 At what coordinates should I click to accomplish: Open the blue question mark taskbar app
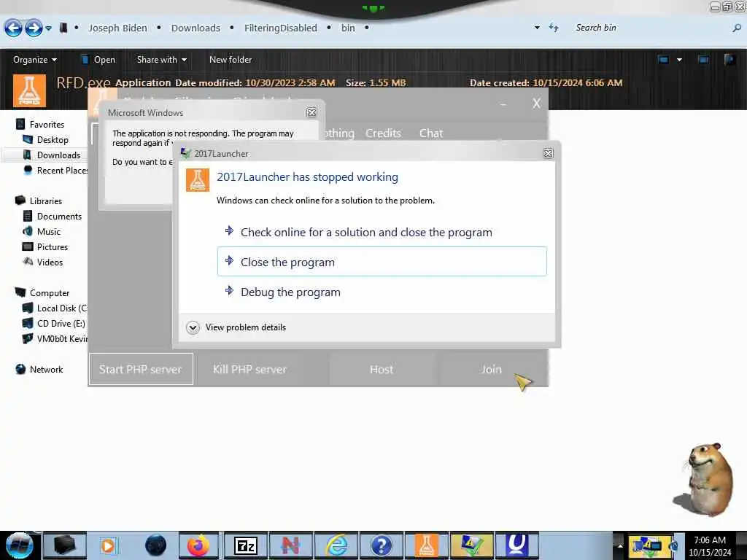tap(381, 545)
